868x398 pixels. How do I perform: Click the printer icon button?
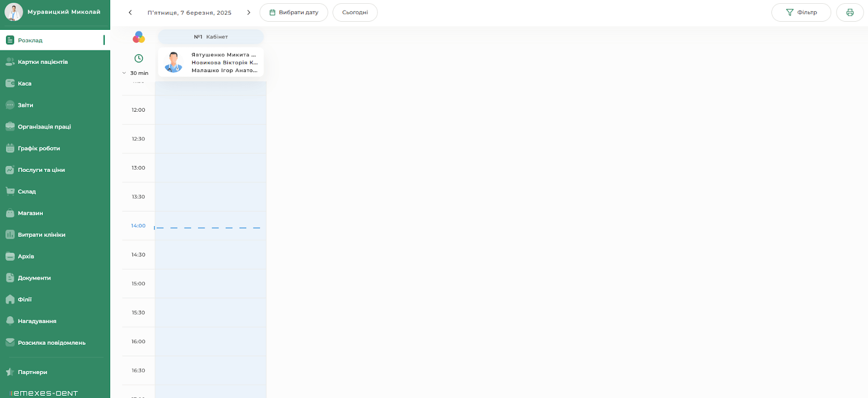(x=850, y=12)
